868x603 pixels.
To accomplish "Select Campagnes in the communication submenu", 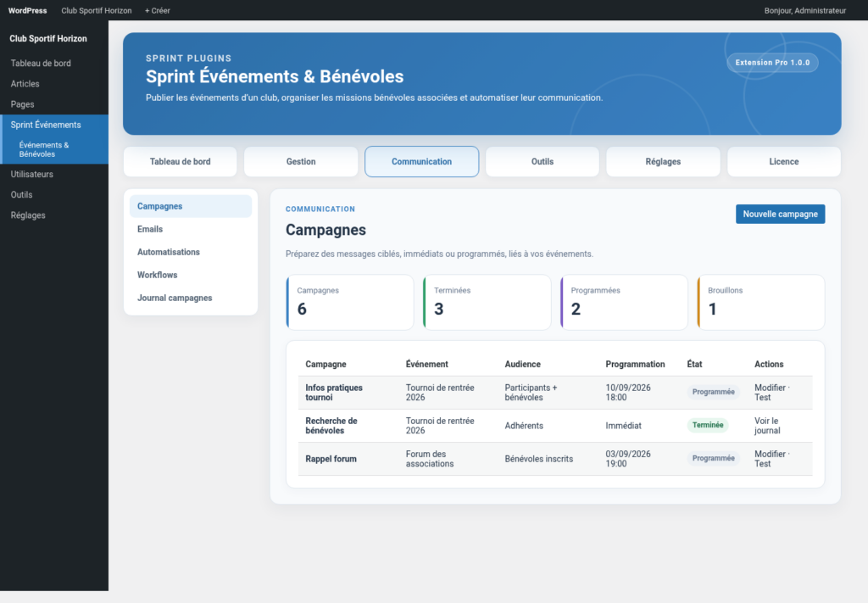I will pyautogui.click(x=191, y=206).
